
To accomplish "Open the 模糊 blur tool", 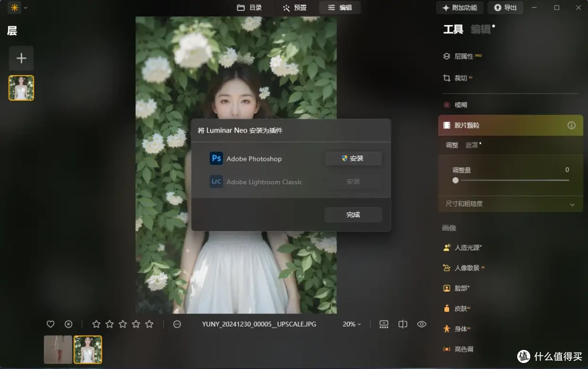I will click(455, 105).
